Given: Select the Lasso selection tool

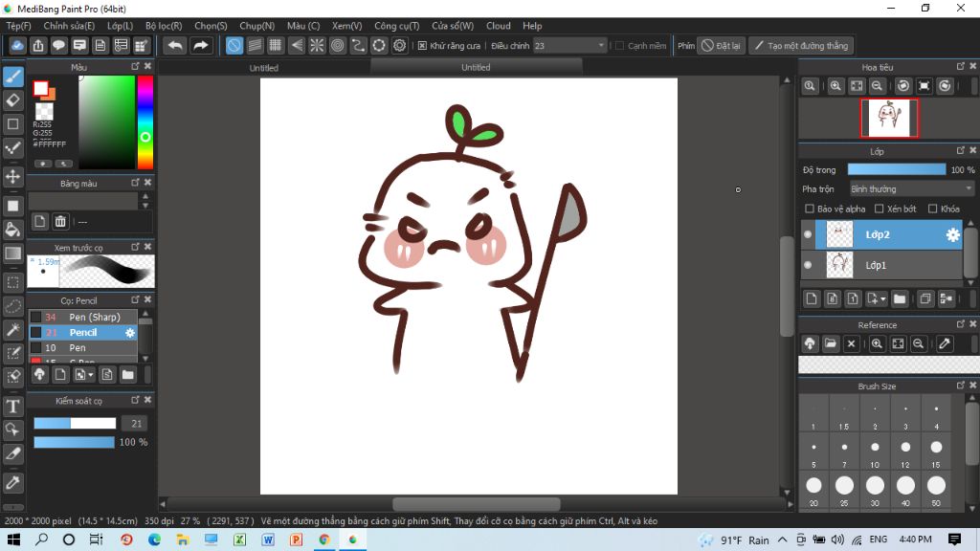Looking at the screenshot, I should (x=13, y=306).
